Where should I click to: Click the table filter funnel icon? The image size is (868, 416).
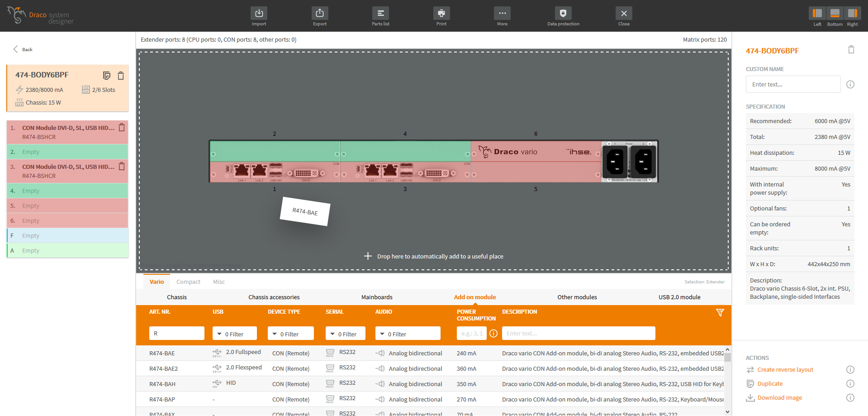pyautogui.click(x=720, y=313)
